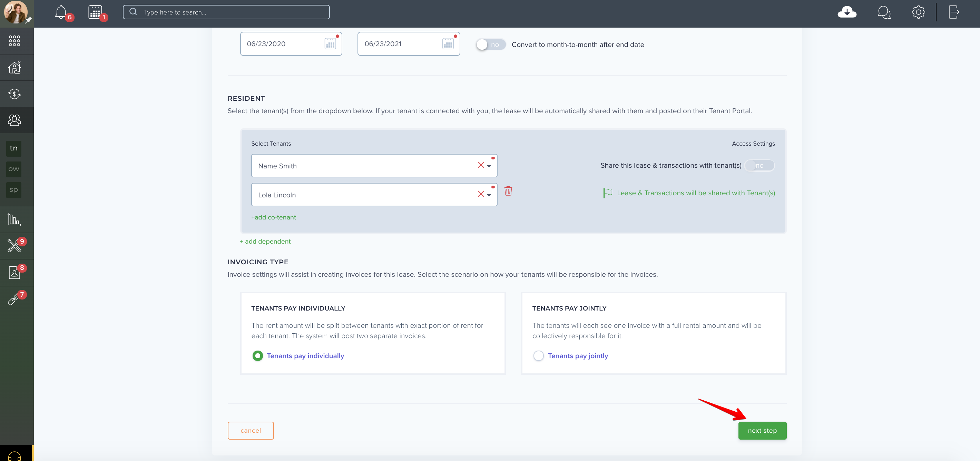Expand the Lola Lincoln tenant dropdown arrow
The height and width of the screenshot is (461, 980).
tap(489, 195)
